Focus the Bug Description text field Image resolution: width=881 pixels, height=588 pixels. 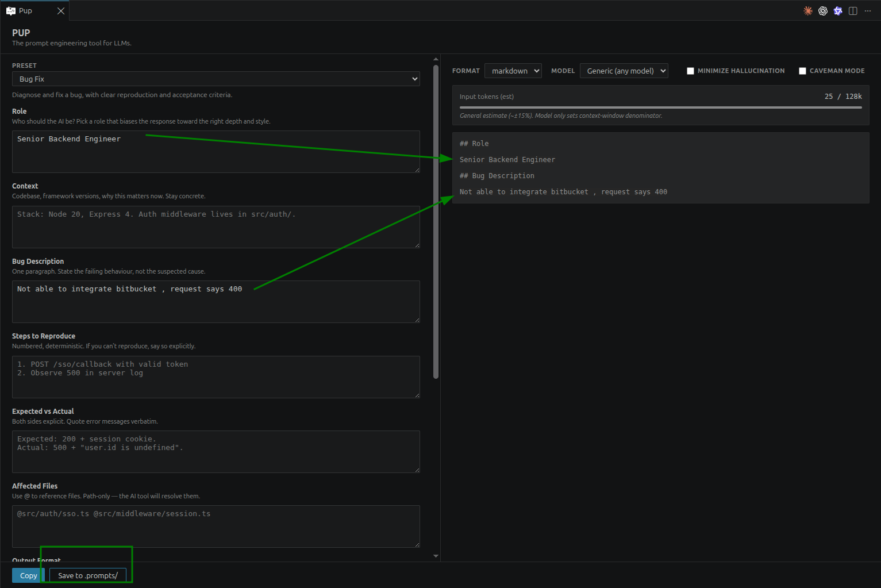(x=216, y=302)
